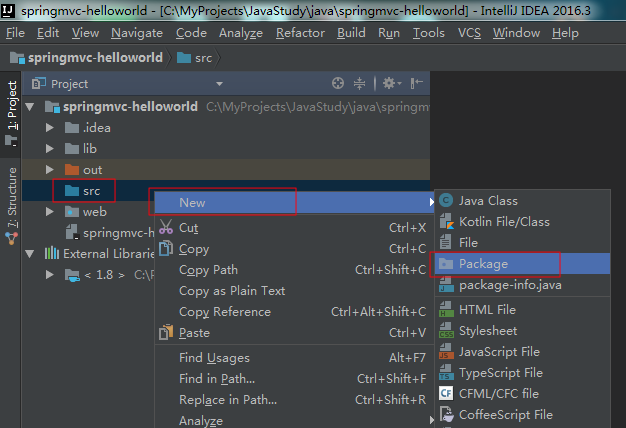Open the Navigate menu
This screenshot has height=428, width=626.
tap(137, 33)
